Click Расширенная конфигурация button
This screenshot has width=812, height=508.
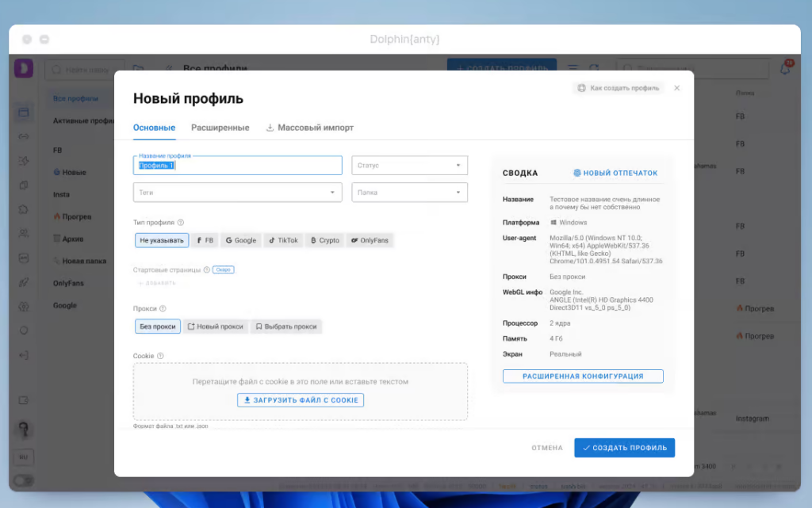[583, 376]
